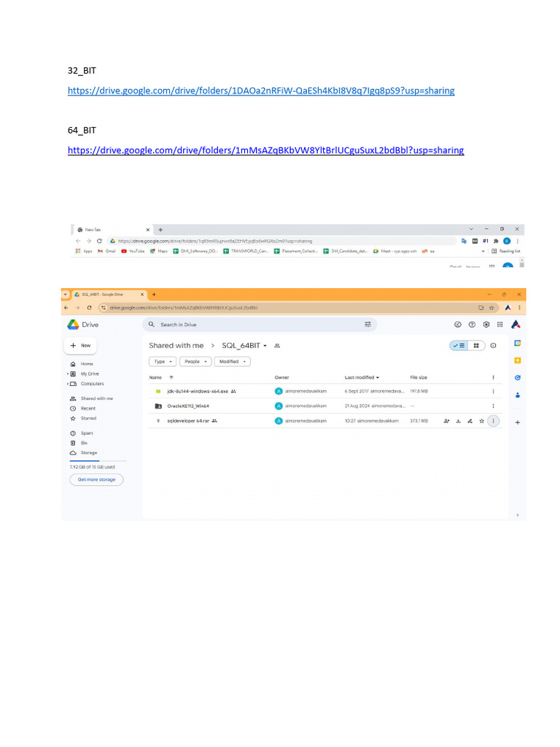The image size is (560, 747).
Task: Open the People filter dropdown
Action: (x=195, y=362)
